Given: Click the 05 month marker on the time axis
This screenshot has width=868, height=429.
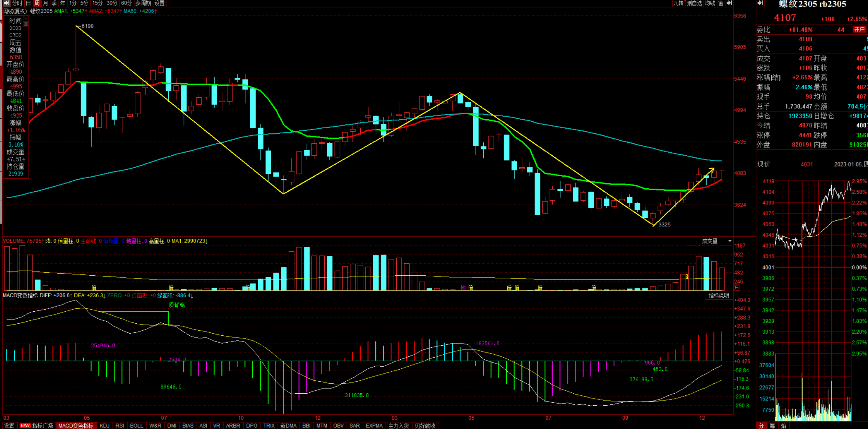Looking at the screenshot, I should click(x=87, y=418).
